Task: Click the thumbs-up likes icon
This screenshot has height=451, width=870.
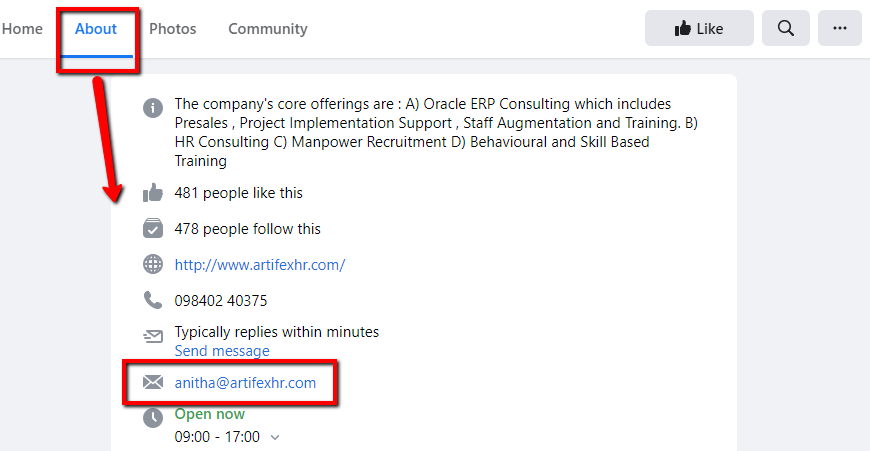Action: [153, 193]
